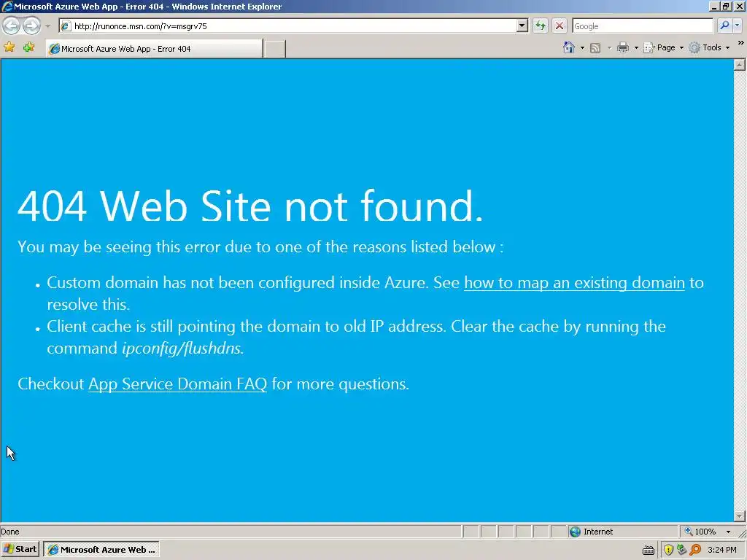Click the Back navigation arrow
Viewport: 747px width, 560px height.
(12, 26)
